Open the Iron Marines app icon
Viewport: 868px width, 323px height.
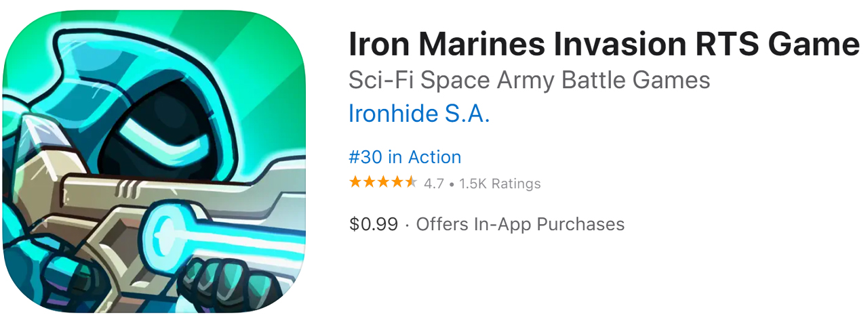click(153, 162)
